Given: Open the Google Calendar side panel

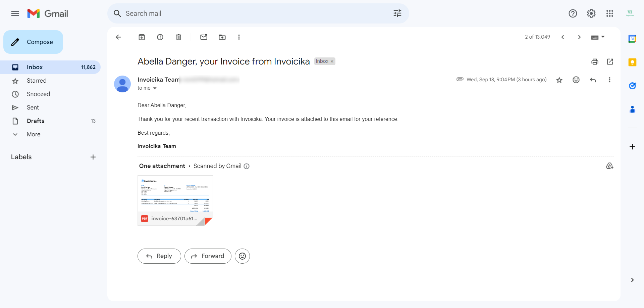Looking at the screenshot, I should (632, 39).
